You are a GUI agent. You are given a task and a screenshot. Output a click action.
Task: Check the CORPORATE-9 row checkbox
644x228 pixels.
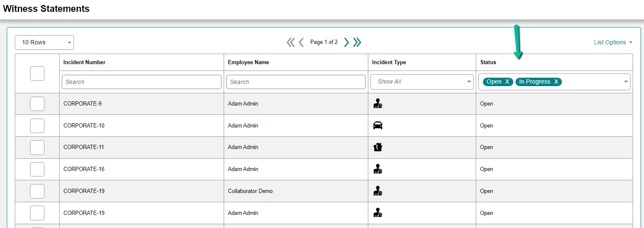click(x=37, y=104)
